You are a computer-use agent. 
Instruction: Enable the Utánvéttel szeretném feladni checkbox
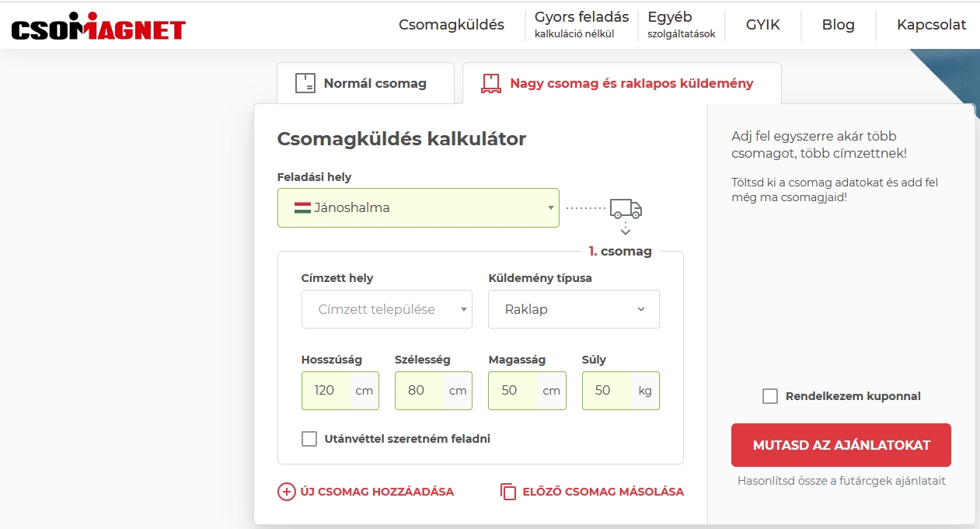(x=309, y=439)
